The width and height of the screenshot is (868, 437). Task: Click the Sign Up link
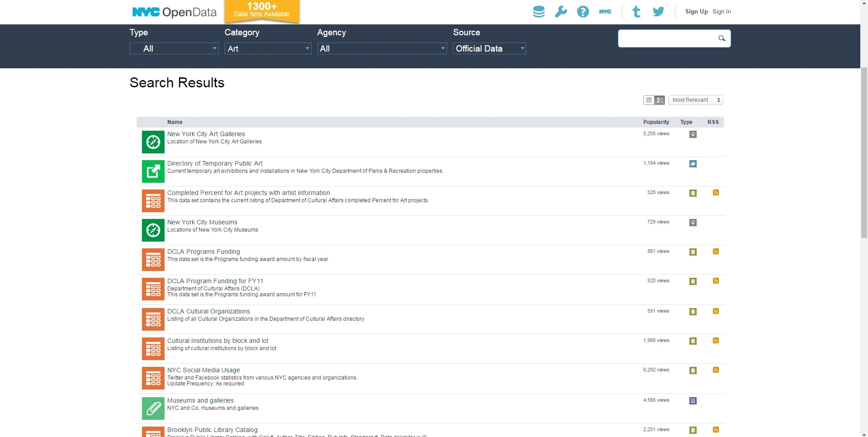pos(696,12)
